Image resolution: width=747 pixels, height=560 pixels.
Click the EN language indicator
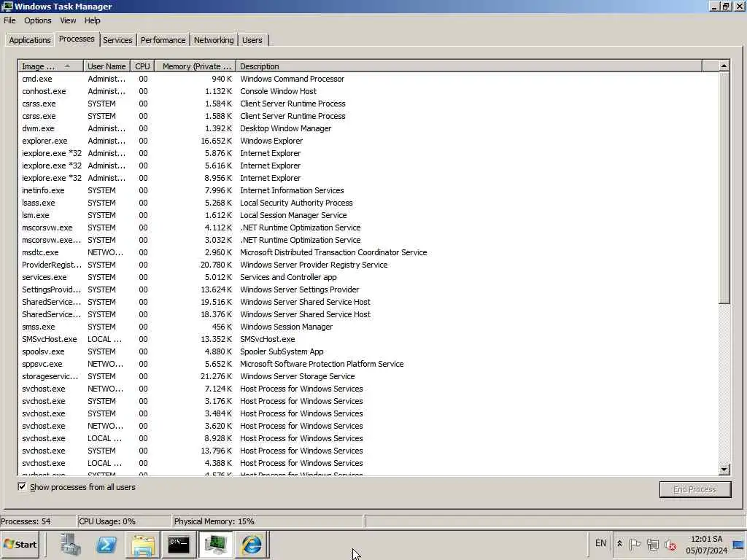[x=600, y=543]
